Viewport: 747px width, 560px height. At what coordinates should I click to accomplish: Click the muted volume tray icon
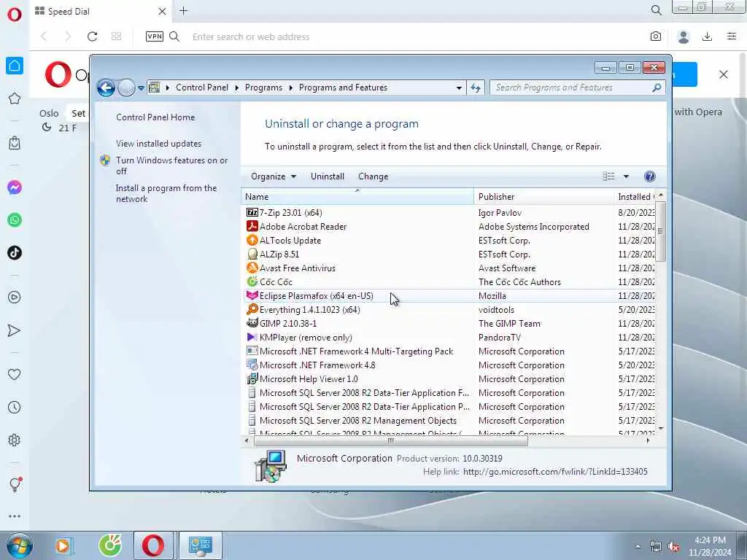tap(673, 546)
